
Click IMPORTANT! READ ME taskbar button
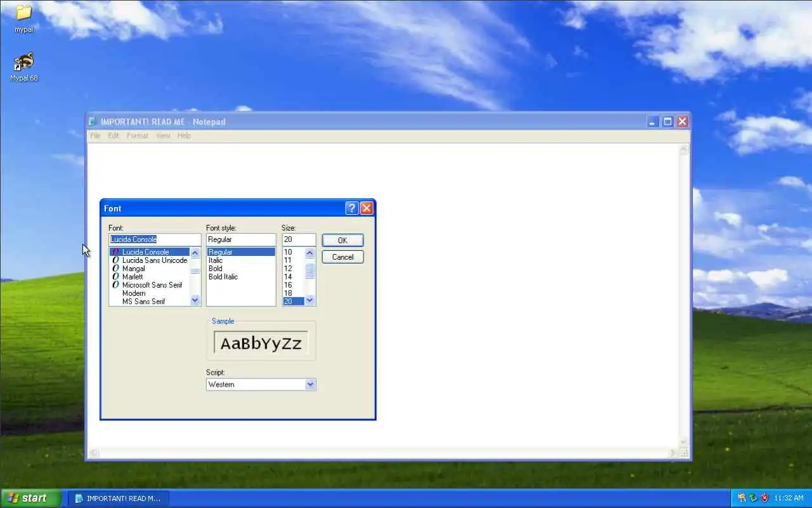[119, 498]
